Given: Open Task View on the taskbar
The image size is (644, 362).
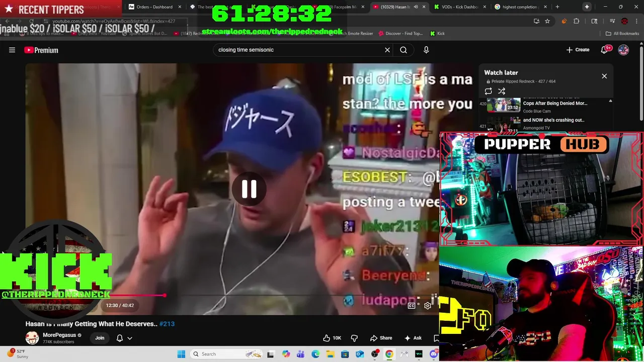Looking at the screenshot, I should [x=271, y=354].
